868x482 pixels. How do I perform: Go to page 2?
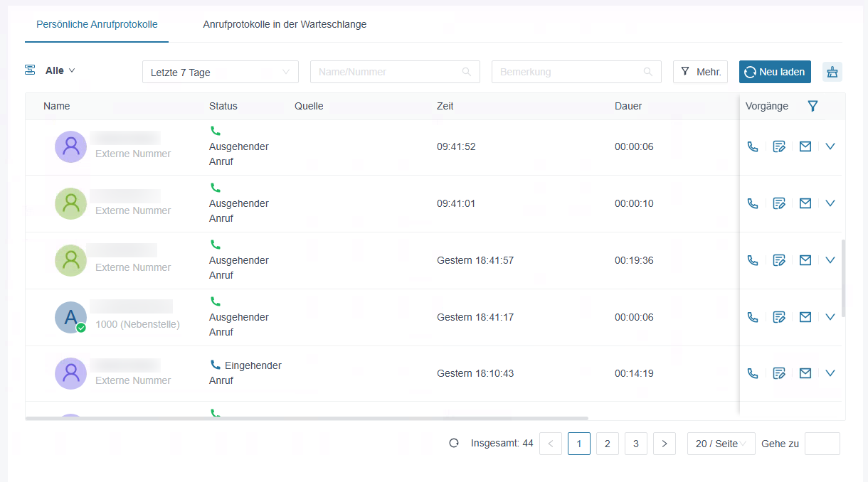pyautogui.click(x=607, y=444)
